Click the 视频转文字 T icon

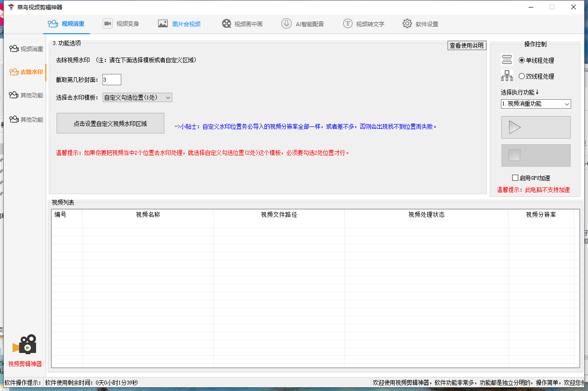pos(347,24)
